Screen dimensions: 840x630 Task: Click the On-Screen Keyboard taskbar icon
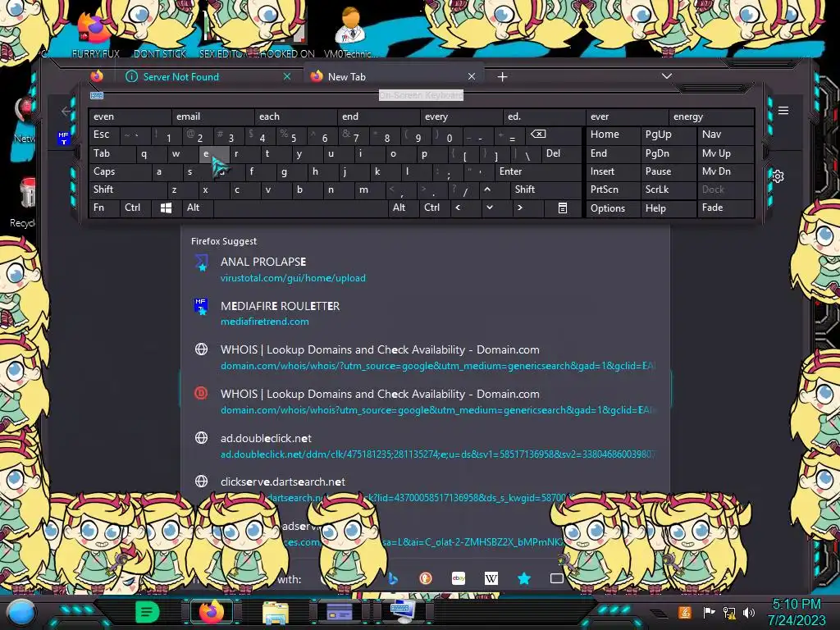(x=402, y=611)
